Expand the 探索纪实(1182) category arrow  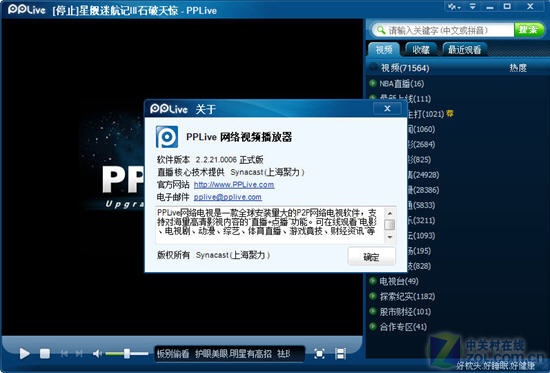pos(373,296)
